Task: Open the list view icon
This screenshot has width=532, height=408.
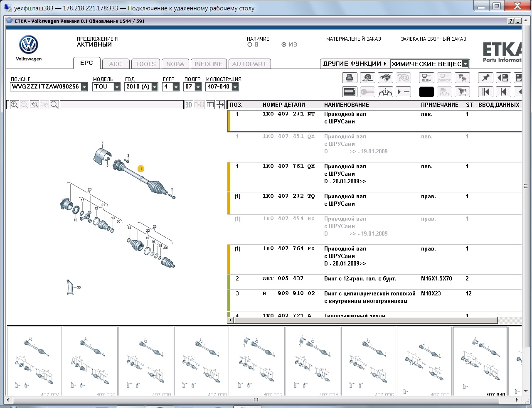Action: [x=350, y=92]
